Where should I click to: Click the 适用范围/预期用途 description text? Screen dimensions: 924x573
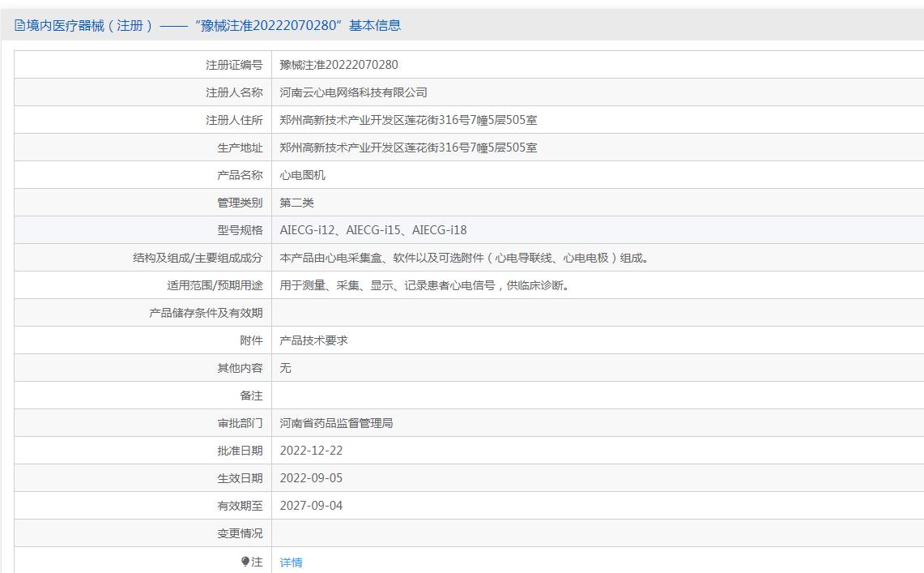pyautogui.click(x=425, y=285)
